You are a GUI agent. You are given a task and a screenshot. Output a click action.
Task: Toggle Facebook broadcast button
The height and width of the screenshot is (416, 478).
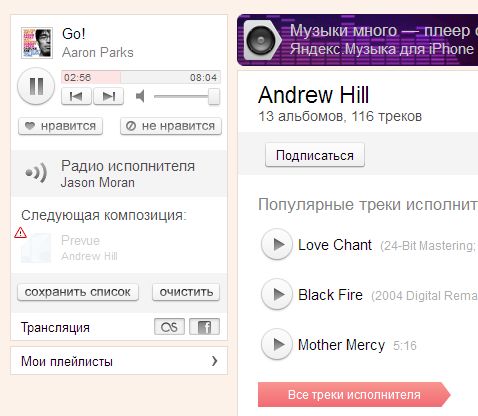(204, 326)
